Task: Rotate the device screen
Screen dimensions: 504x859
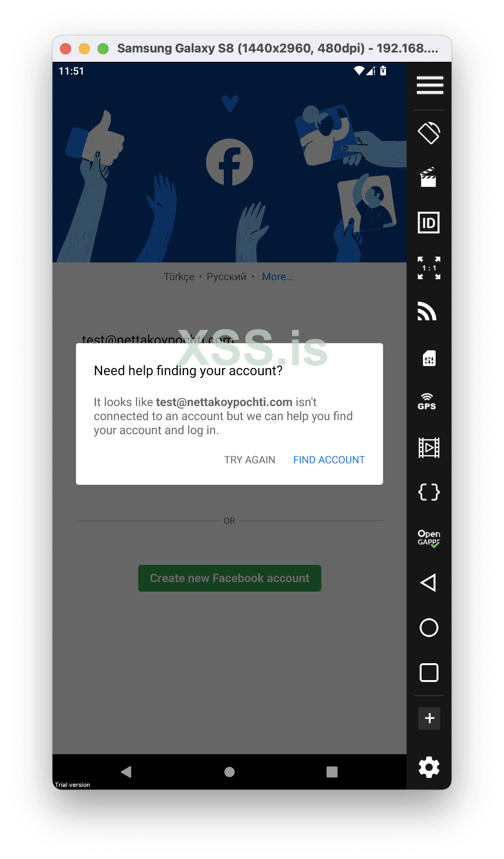Action: click(429, 133)
